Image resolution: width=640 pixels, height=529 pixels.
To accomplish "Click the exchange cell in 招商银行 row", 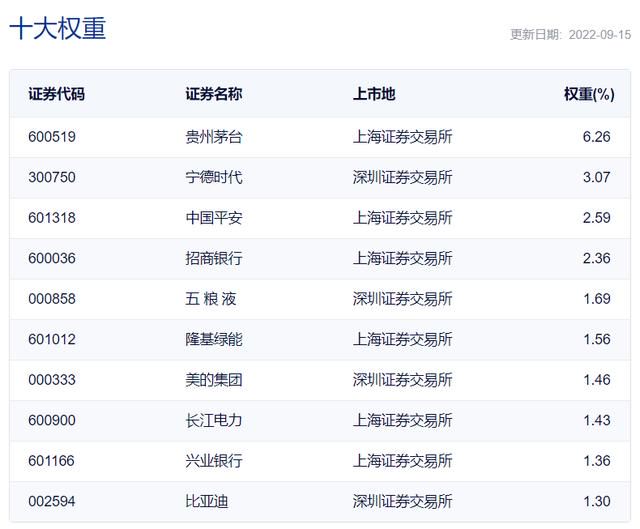I will click(402, 258).
